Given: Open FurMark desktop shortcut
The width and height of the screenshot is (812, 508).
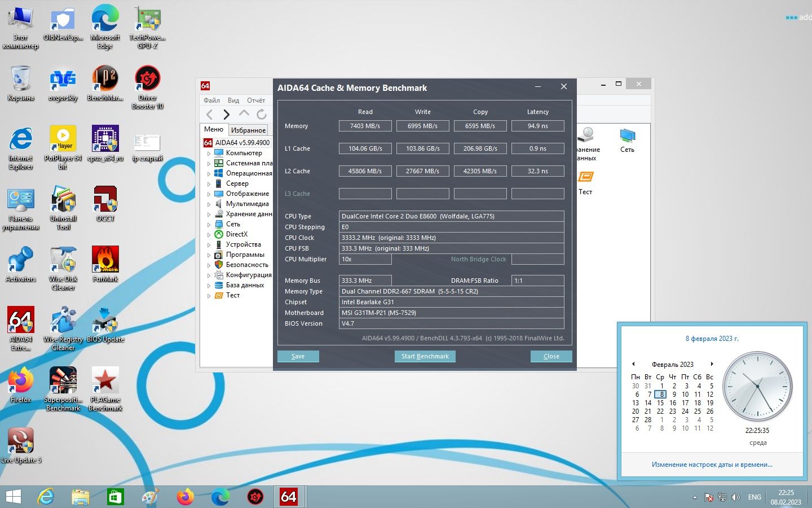Looking at the screenshot, I should (x=105, y=264).
